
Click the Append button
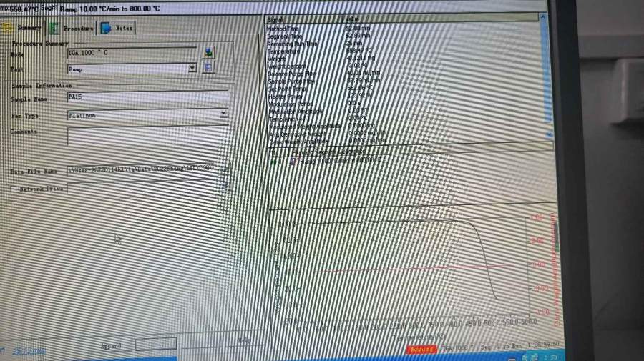pos(112,346)
